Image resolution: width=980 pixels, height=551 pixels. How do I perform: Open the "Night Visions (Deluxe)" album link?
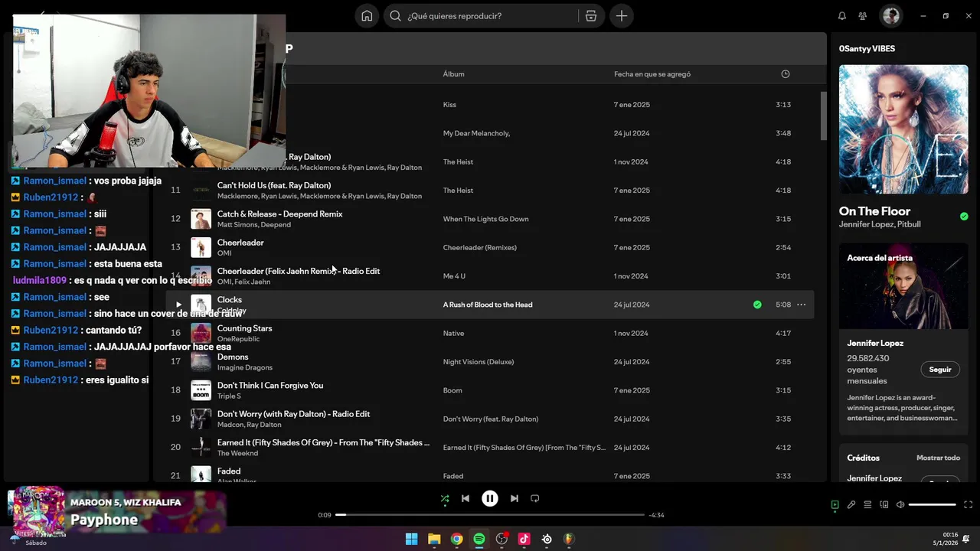(479, 362)
